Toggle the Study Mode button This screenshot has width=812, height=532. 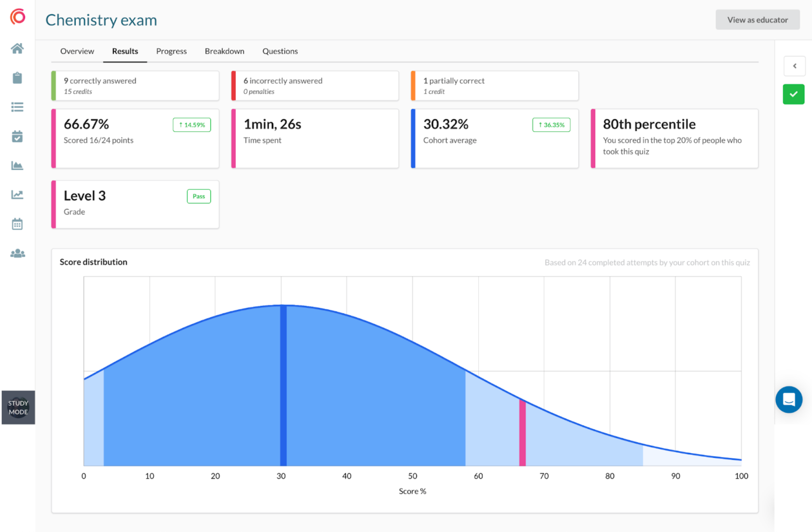coord(18,408)
